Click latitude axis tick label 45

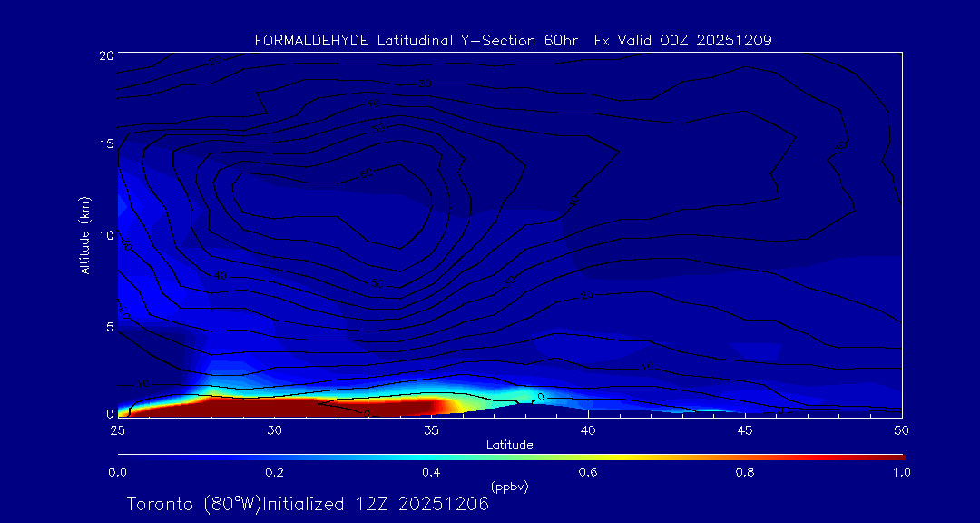coord(745,429)
